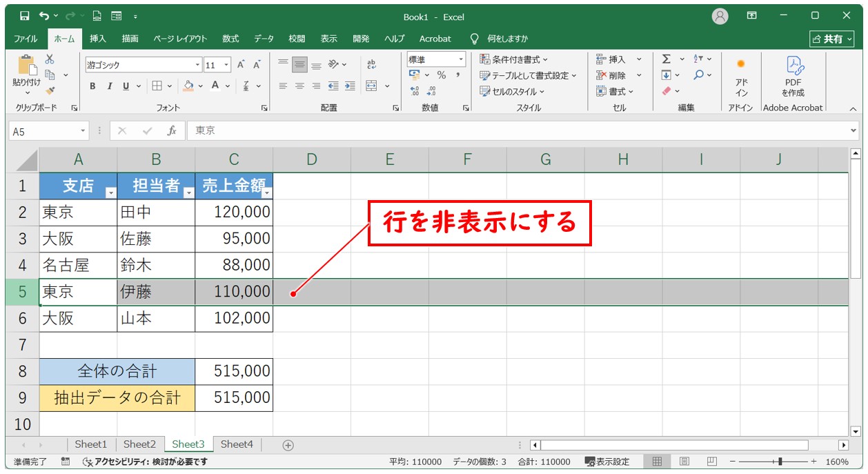Click the Save icon in quick access toolbar

(25, 16)
